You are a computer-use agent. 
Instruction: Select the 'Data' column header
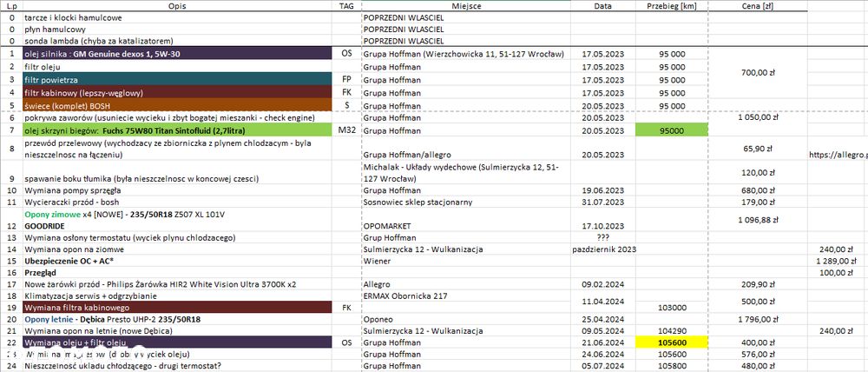pos(603,5)
